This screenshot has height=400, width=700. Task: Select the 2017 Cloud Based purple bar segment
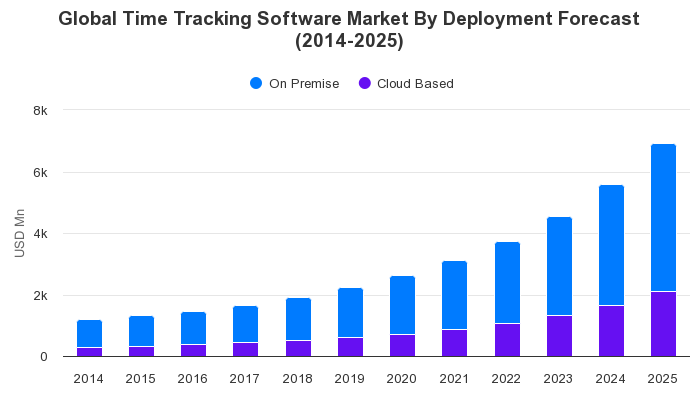246,350
